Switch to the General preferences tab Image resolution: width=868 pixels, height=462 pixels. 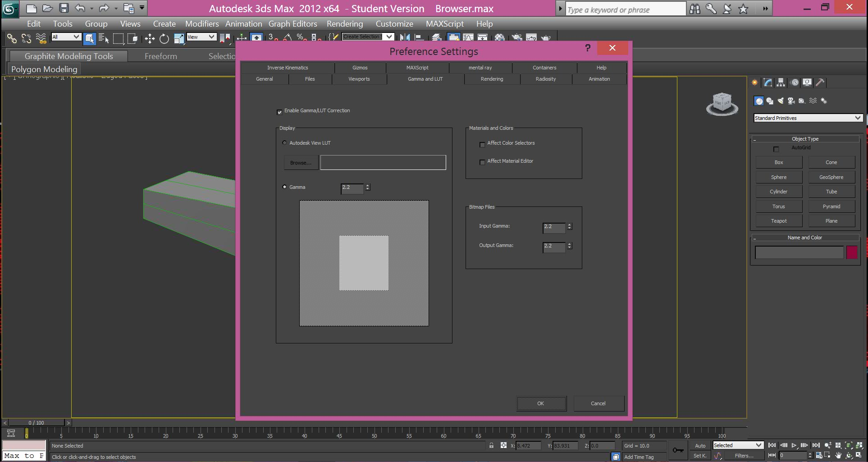264,79
